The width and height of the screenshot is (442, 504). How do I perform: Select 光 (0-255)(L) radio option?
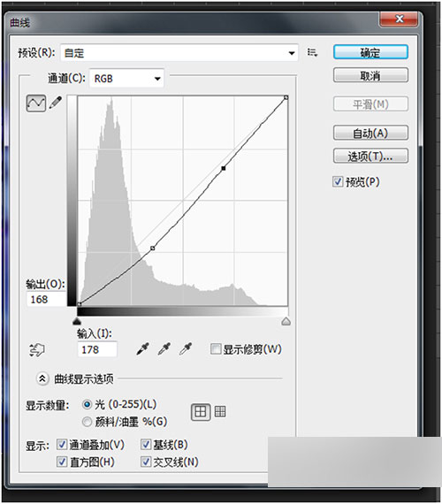coord(87,404)
